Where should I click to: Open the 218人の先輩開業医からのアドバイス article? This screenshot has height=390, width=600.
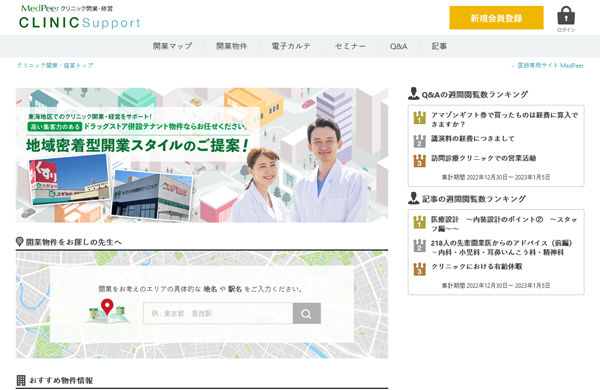(502, 248)
